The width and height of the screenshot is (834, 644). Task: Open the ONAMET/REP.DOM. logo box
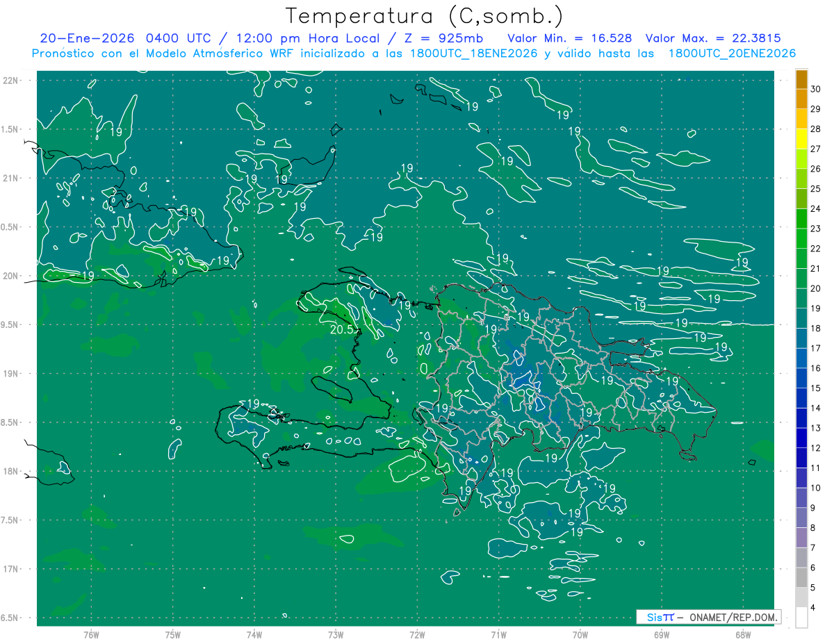pyautogui.click(x=708, y=617)
